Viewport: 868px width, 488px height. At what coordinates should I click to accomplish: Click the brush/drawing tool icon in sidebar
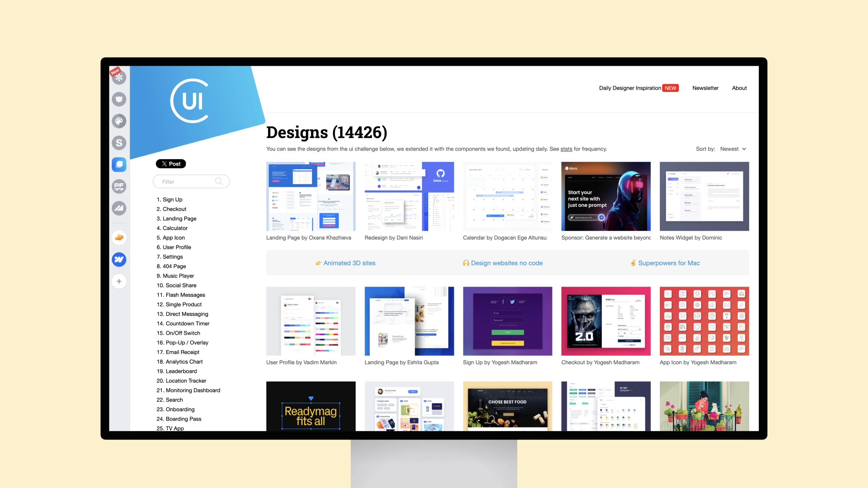click(x=119, y=121)
